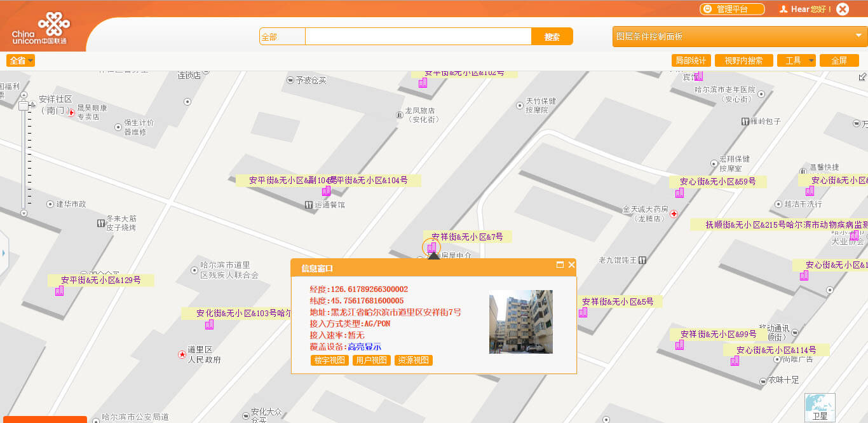Open the building photo thumbnail
The height and width of the screenshot is (423, 868).
[521, 322]
